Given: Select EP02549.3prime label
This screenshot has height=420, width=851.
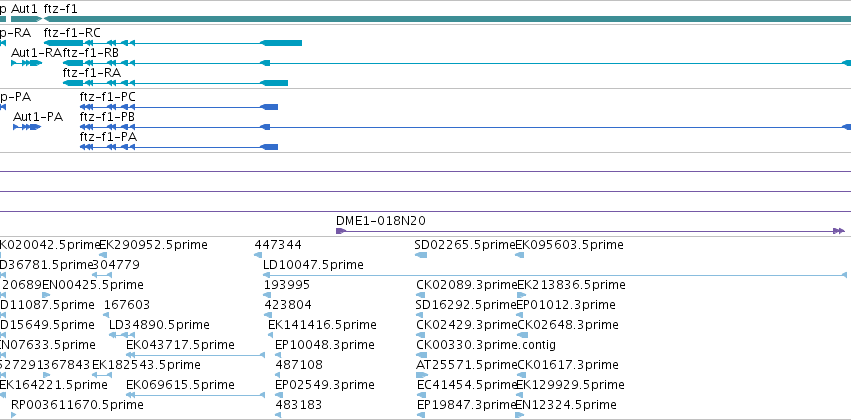Looking at the screenshot, I should point(325,385).
